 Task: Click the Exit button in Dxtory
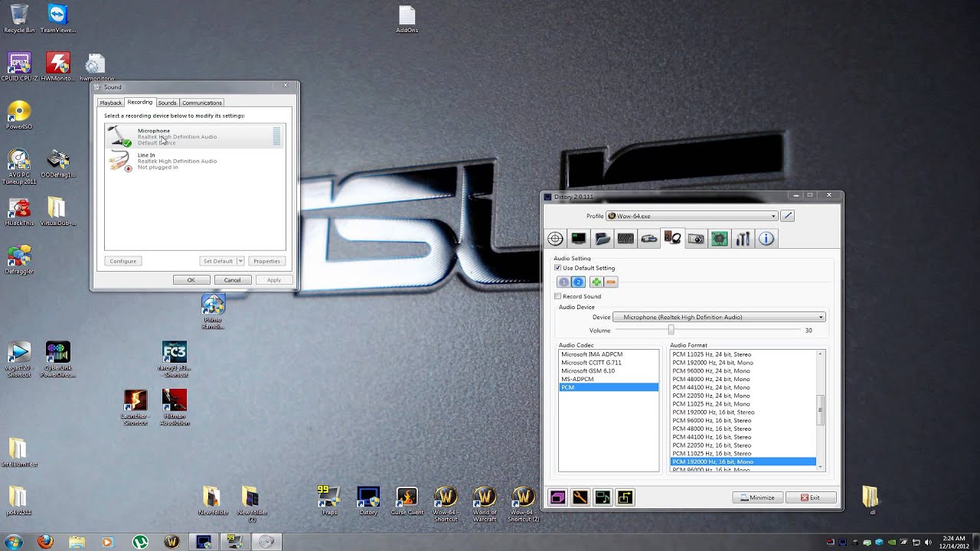[x=810, y=497]
